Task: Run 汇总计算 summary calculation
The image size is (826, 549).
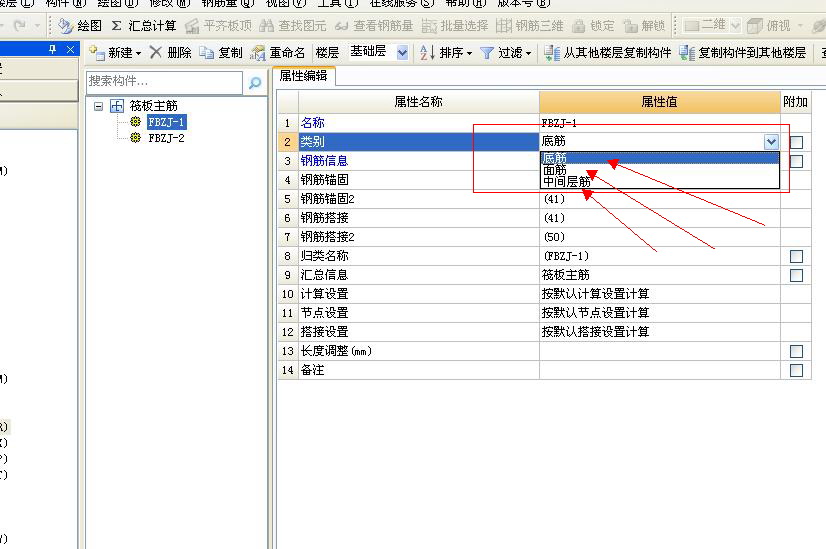Action: [143, 25]
